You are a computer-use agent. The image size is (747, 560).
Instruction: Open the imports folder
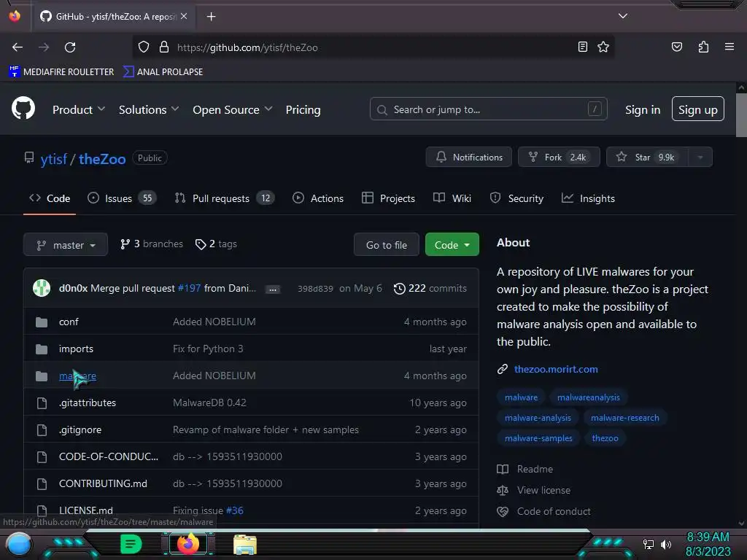pyautogui.click(x=76, y=349)
